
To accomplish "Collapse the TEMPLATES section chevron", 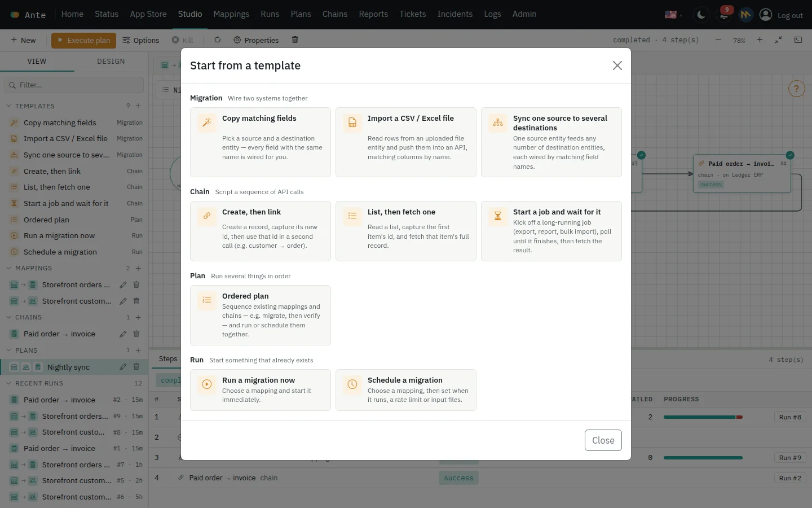I will point(8,106).
